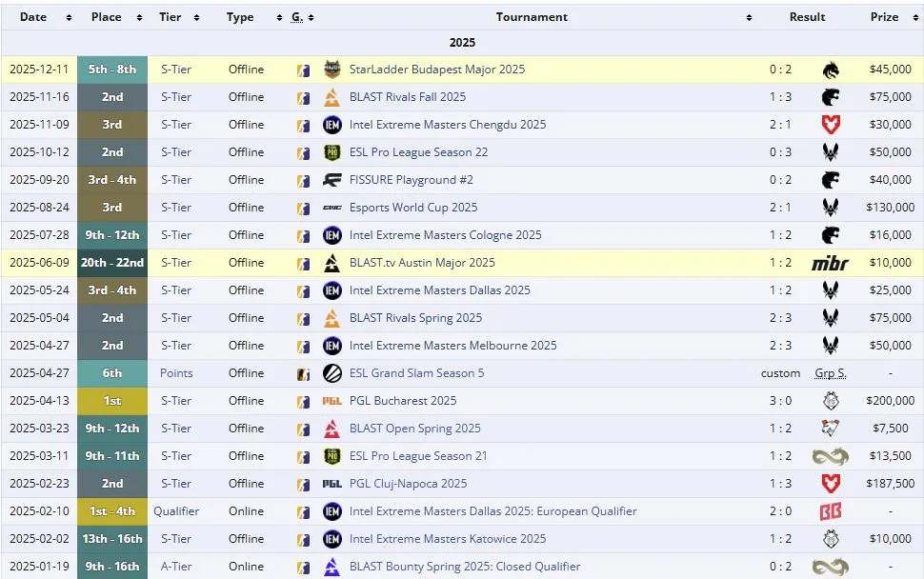This screenshot has height=579, width=924.
Task: Click the Points tier link
Action: pyautogui.click(x=176, y=373)
